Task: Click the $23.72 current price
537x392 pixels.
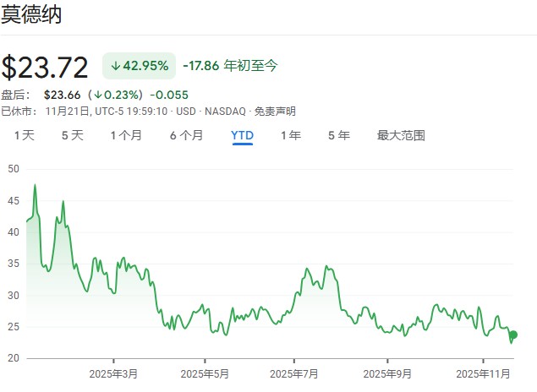Action: pyautogui.click(x=45, y=68)
